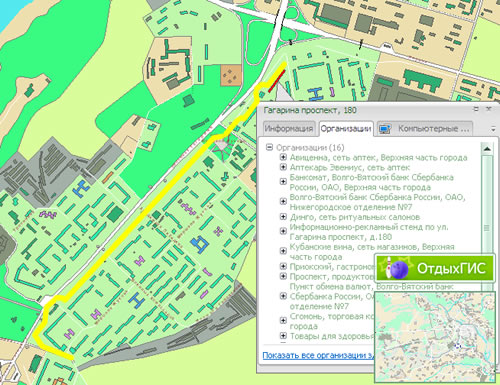The height and width of the screenshot is (385, 500).
Task: Open the ОтдыхГИС banner button
Action: click(x=435, y=269)
